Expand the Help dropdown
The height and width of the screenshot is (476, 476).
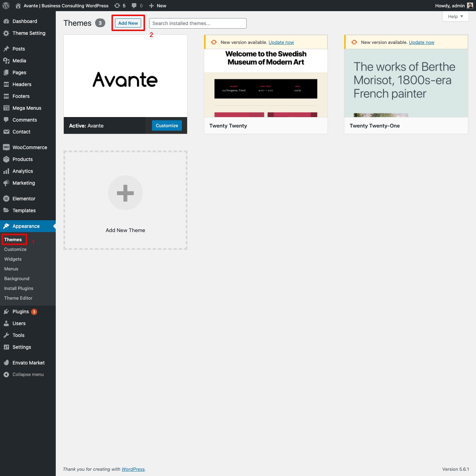click(455, 16)
